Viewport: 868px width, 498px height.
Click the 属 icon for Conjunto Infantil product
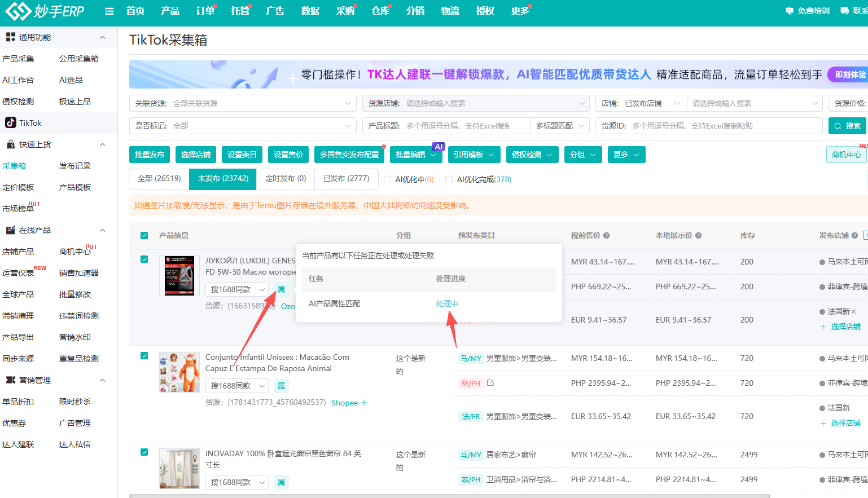(281, 386)
